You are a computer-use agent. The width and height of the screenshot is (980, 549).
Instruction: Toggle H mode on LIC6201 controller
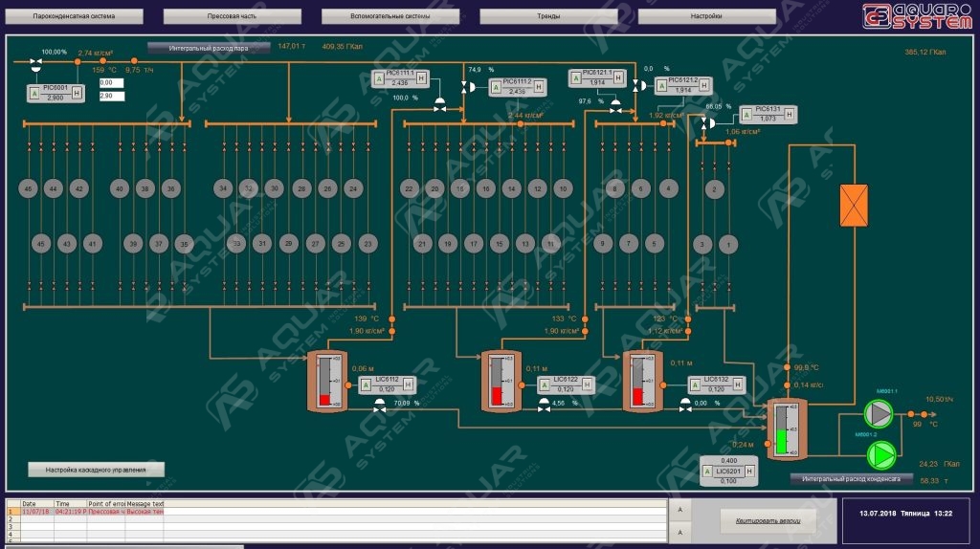point(749,471)
